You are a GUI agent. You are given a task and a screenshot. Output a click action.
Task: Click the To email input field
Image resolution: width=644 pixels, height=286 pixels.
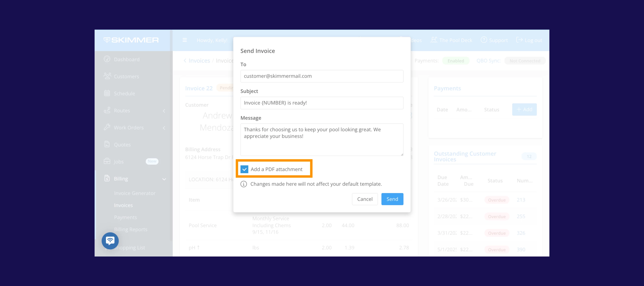322,76
